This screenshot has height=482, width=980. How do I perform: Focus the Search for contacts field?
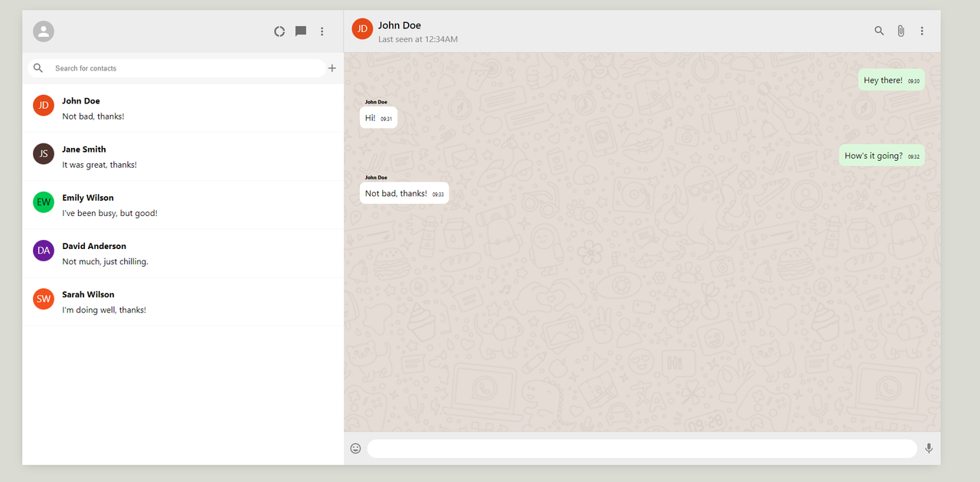tap(176, 68)
